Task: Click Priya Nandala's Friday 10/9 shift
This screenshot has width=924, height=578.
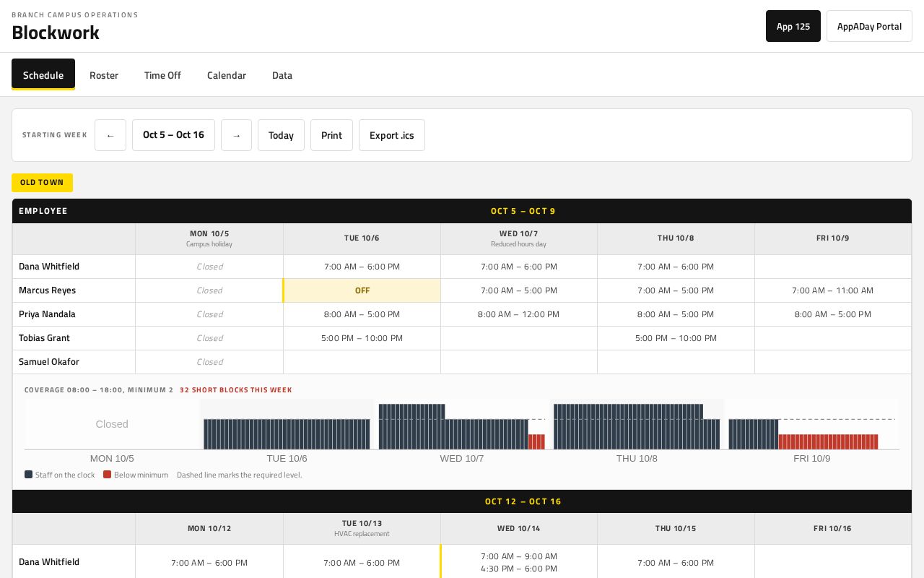Action: point(832,314)
